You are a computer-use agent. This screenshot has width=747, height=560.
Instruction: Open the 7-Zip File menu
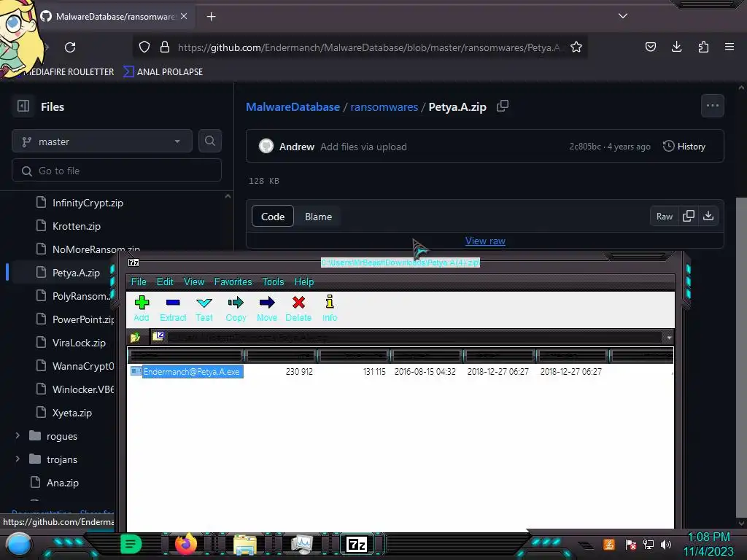(139, 282)
